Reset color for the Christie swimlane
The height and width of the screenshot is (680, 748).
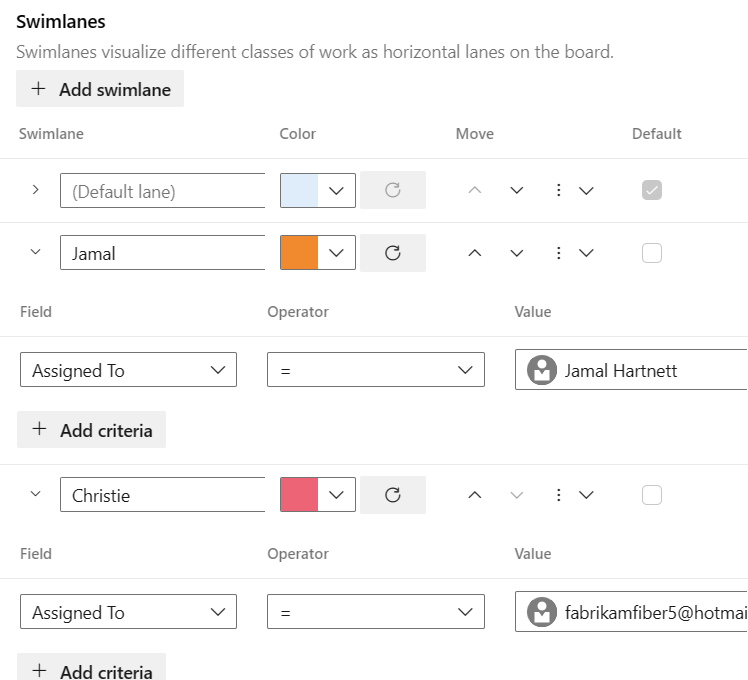pos(392,495)
